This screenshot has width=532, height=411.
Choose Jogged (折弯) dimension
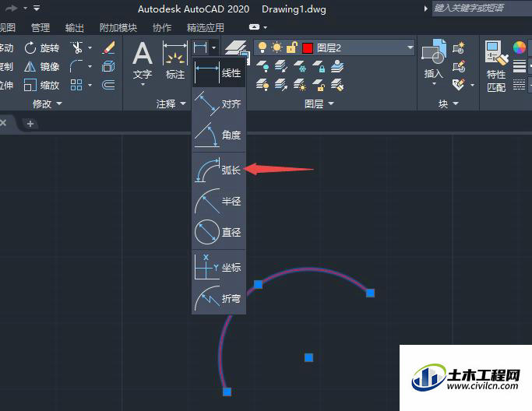[219, 298]
